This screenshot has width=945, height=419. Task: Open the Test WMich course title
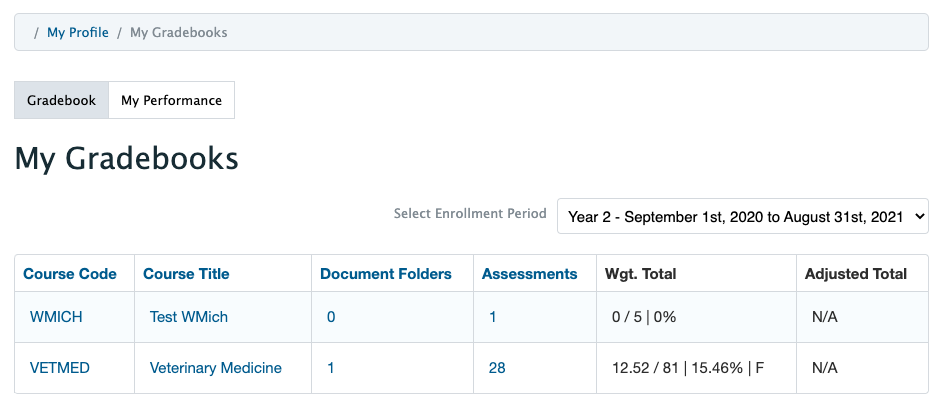(188, 317)
